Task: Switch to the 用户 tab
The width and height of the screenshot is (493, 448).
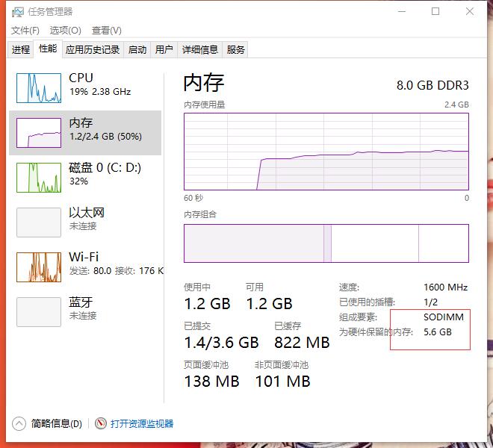Action: [164, 50]
